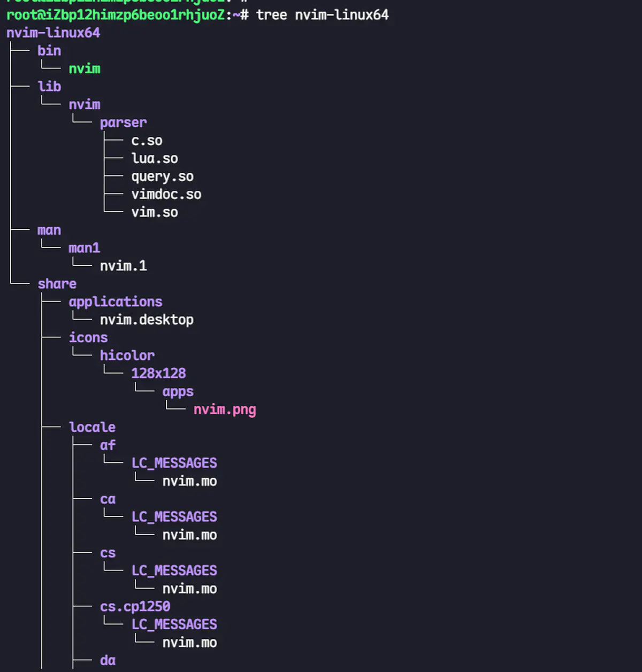Image resolution: width=642 pixels, height=672 pixels.
Task: Select the 'c.so' file
Action: click(x=147, y=141)
